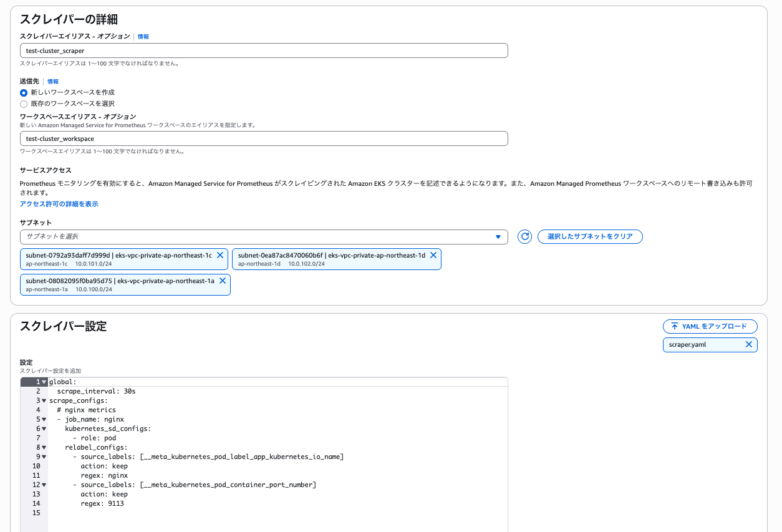Click the workspace alias input field
Image resolution: width=782 pixels, height=532 pixels.
click(263, 138)
